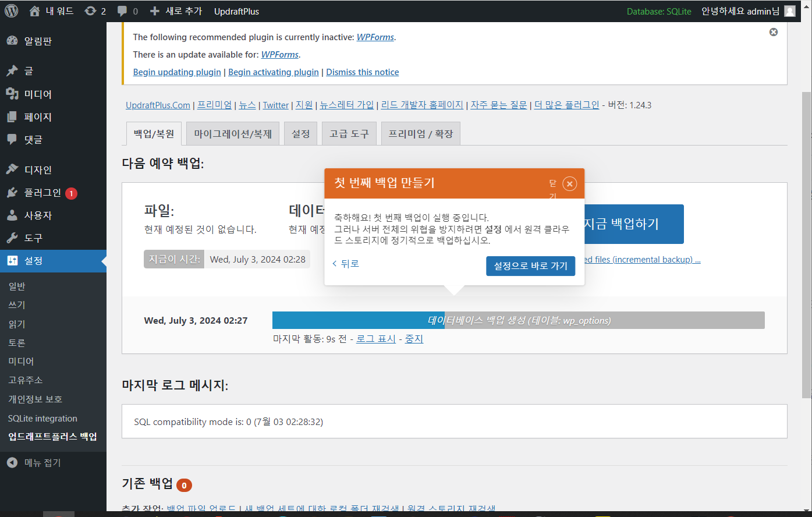Select the "고유주소" settings submenu
Viewport: 812px width, 517px height.
26,380
